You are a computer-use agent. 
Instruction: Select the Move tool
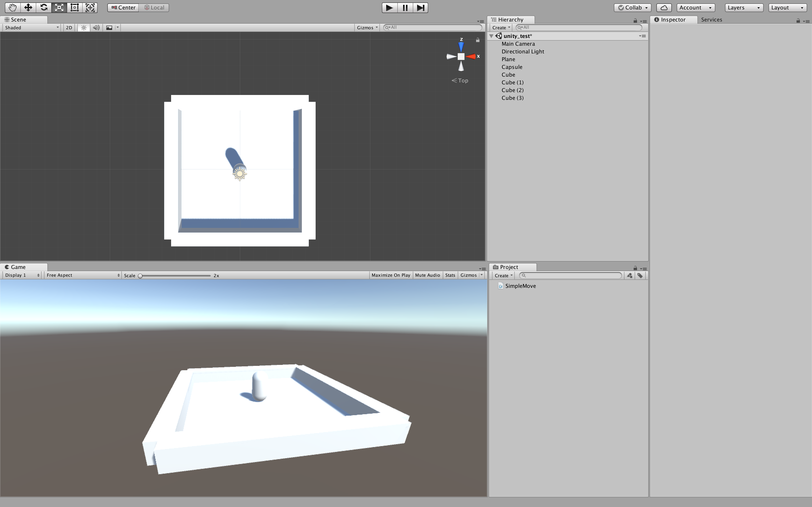coord(28,7)
